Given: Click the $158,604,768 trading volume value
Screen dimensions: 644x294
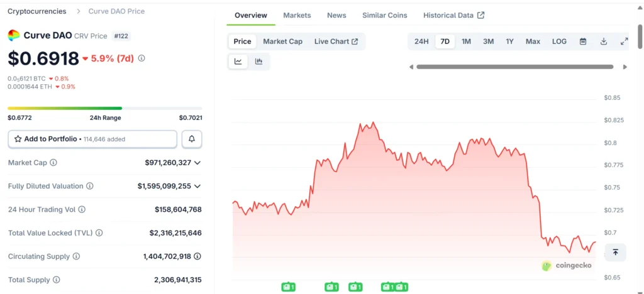Looking at the screenshot, I should click(178, 210).
